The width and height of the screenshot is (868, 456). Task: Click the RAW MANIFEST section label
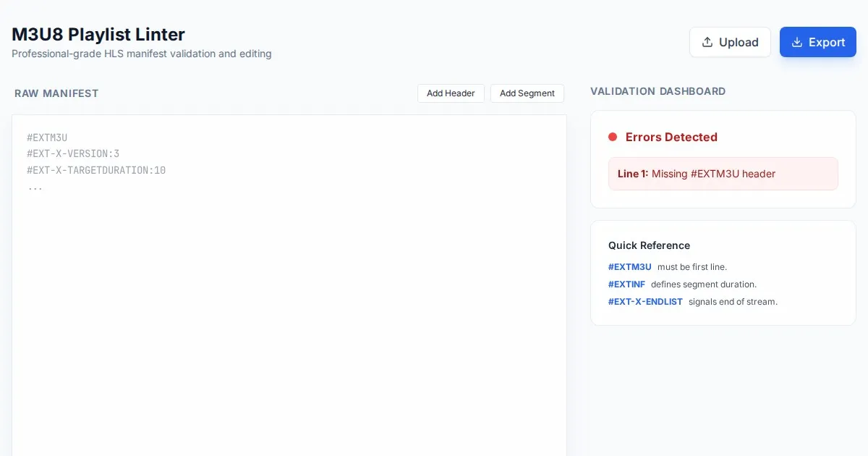click(56, 93)
